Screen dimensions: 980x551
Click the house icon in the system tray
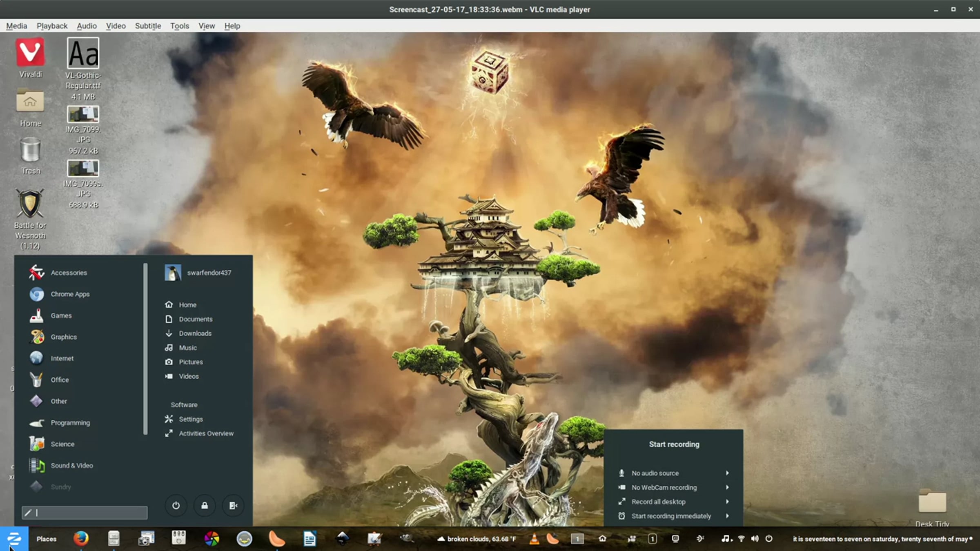pos(602,539)
